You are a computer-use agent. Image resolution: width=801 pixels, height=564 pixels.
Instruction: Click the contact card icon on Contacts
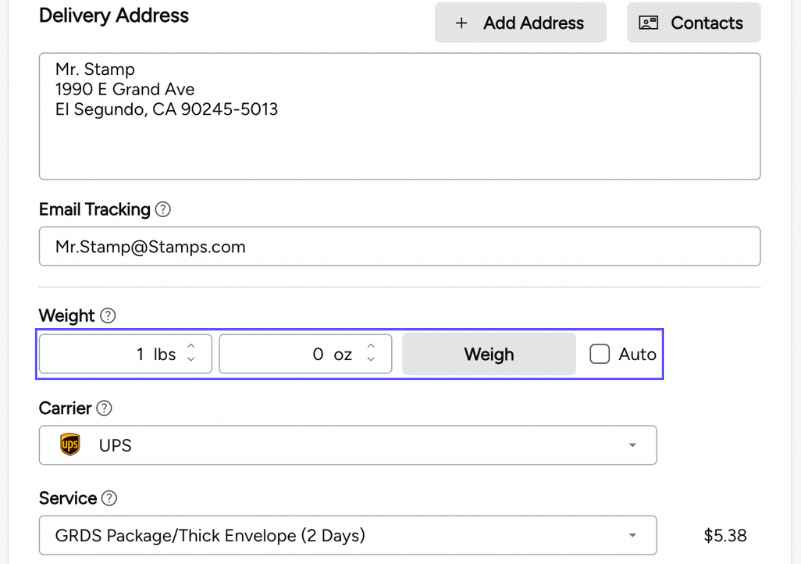(x=648, y=23)
